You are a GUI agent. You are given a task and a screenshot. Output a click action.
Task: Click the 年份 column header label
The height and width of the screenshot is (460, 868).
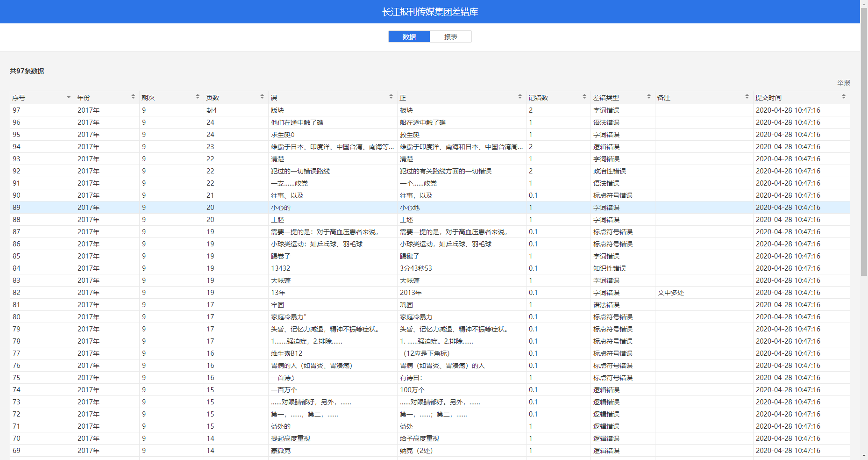tap(84, 98)
